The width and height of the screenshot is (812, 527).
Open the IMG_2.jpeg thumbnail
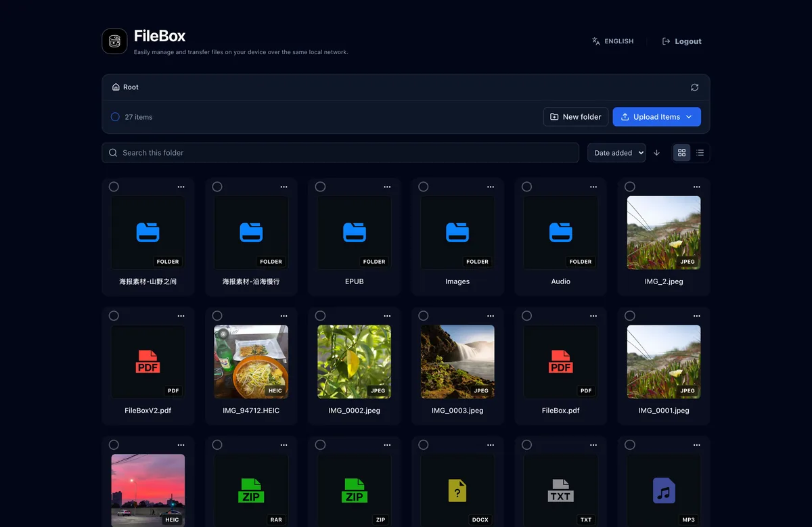(664, 233)
